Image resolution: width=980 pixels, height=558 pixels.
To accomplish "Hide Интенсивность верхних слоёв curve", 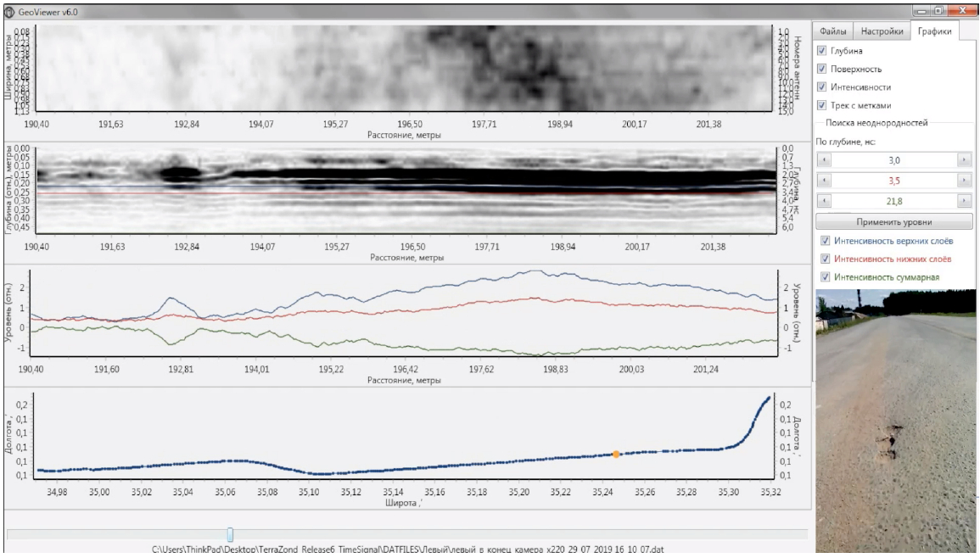I will (x=826, y=241).
